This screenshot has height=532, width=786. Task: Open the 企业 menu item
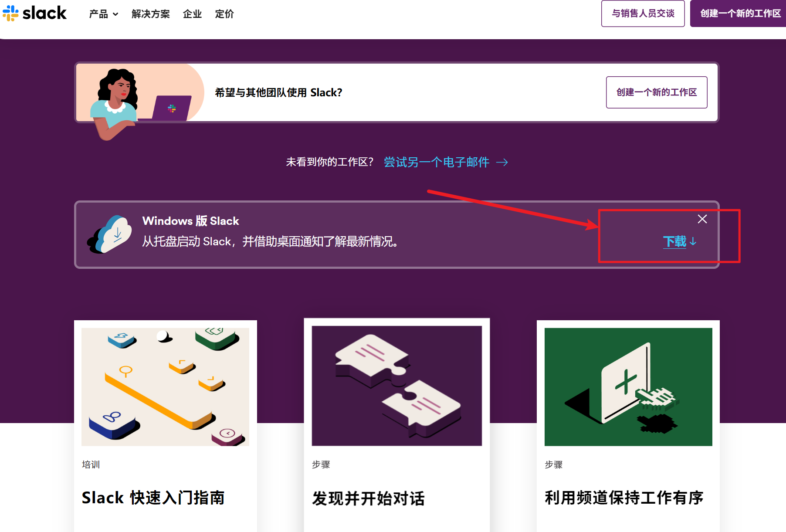[192, 14]
